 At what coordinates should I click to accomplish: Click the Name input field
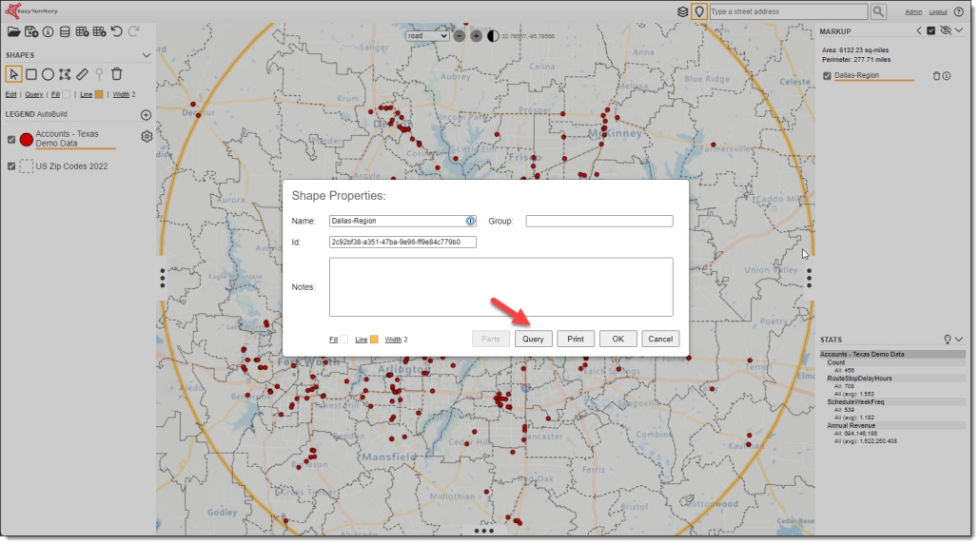[402, 222]
